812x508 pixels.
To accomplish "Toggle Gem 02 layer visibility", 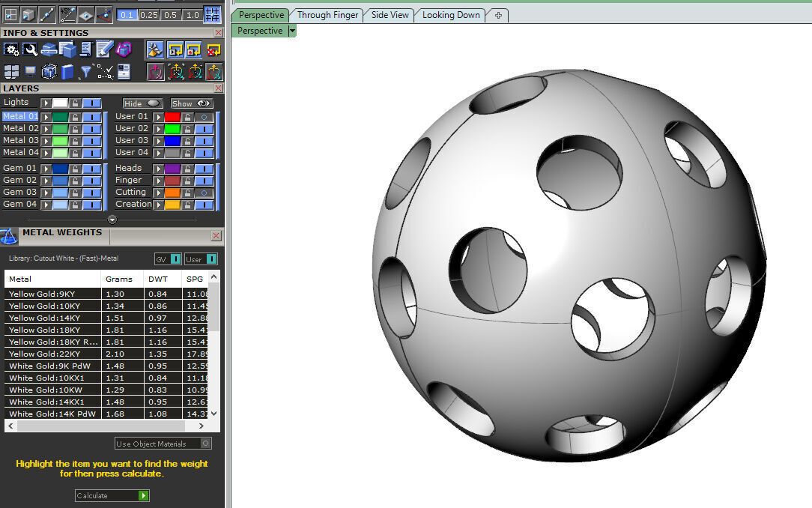I will coord(91,181).
